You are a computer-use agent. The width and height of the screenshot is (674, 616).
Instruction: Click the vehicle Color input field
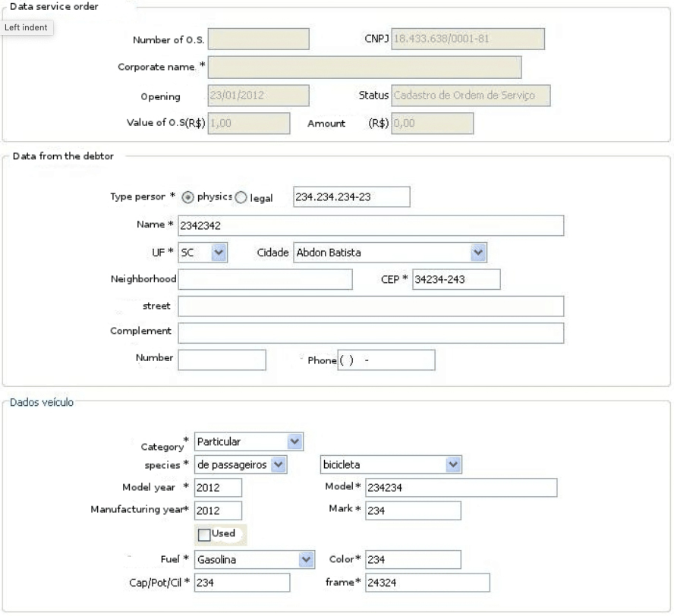click(413, 559)
